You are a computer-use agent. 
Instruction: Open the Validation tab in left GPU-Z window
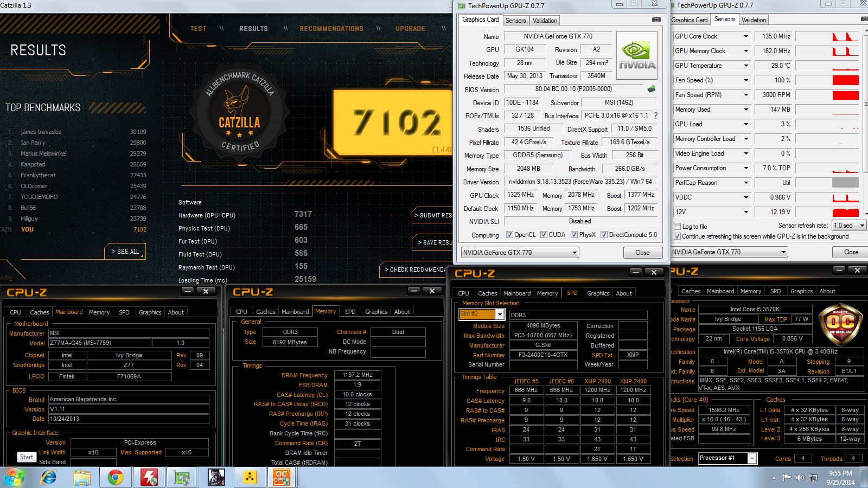pyautogui.click(x=545, y=21)
